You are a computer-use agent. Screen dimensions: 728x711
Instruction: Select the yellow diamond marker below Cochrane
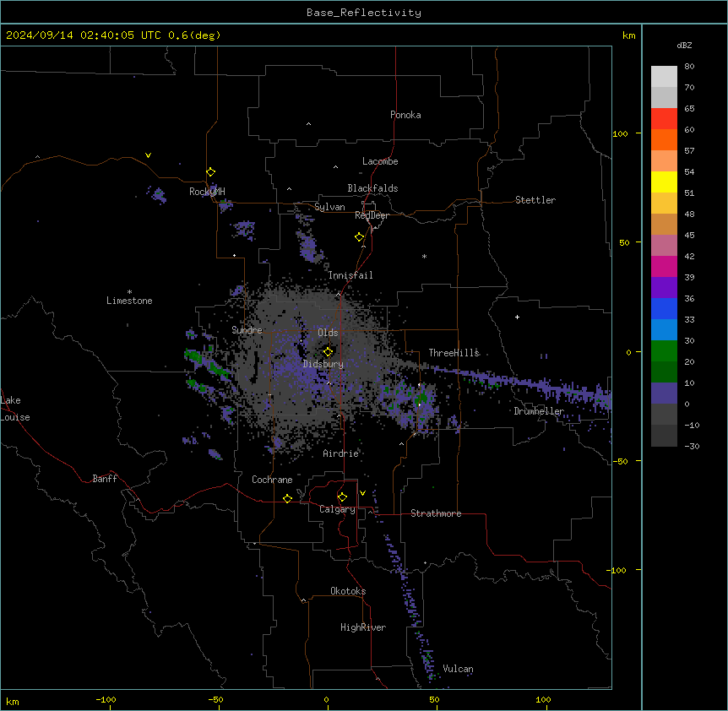pos(287,498)
